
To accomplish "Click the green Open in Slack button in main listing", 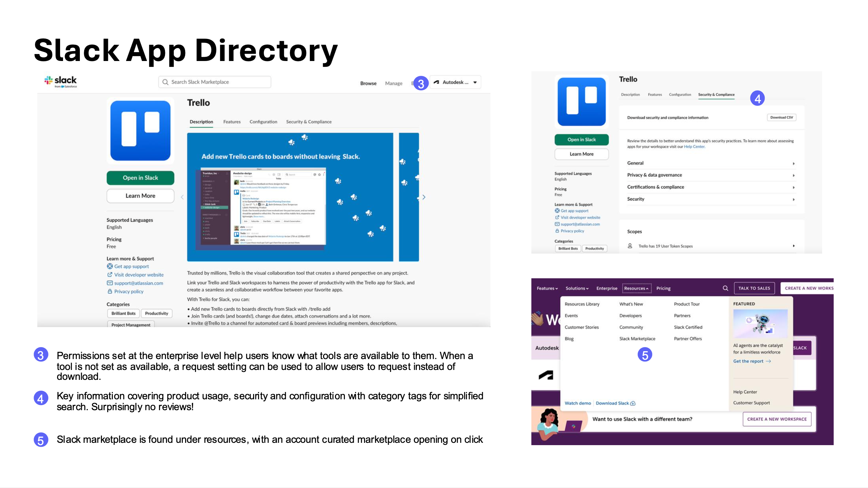I will tap(141, 178).
